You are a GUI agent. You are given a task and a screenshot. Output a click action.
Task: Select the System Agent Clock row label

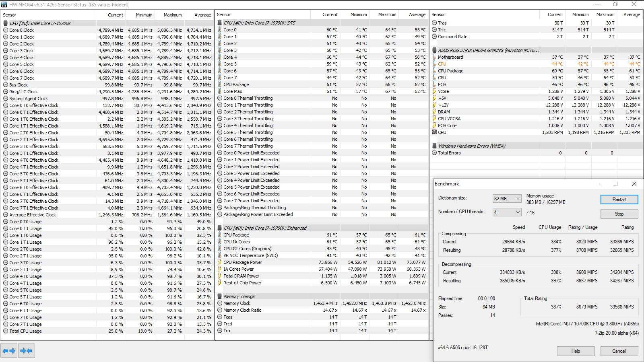pos(29,99)
